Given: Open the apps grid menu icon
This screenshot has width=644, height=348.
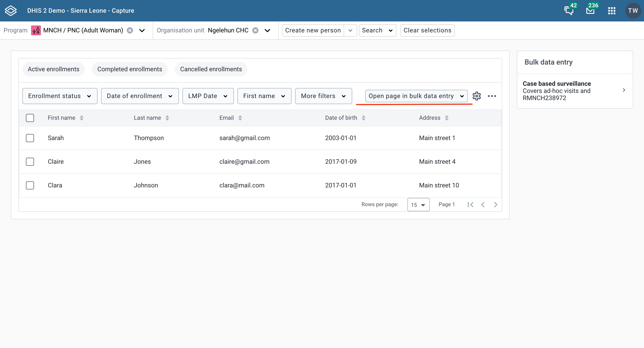Looking at the screenshot, I should pyautogui.click(x=612, y=10).
